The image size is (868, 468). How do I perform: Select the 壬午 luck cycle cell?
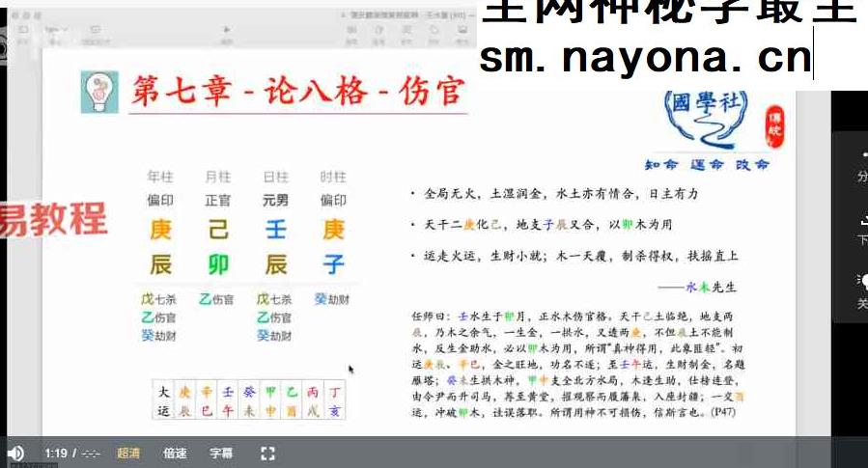coord(228,400)
